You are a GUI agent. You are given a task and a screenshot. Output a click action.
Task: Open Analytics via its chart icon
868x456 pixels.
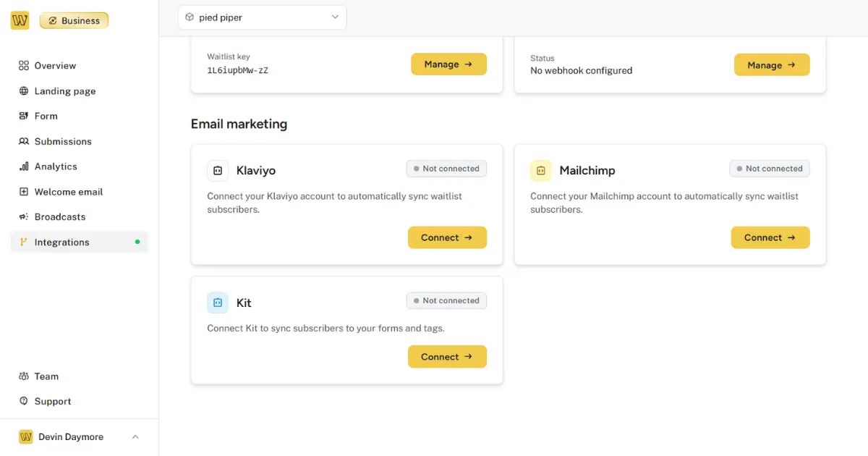22,166
